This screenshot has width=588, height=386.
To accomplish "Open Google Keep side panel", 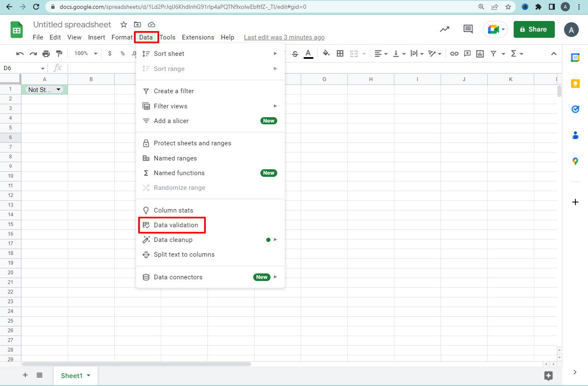I will 575,84.
